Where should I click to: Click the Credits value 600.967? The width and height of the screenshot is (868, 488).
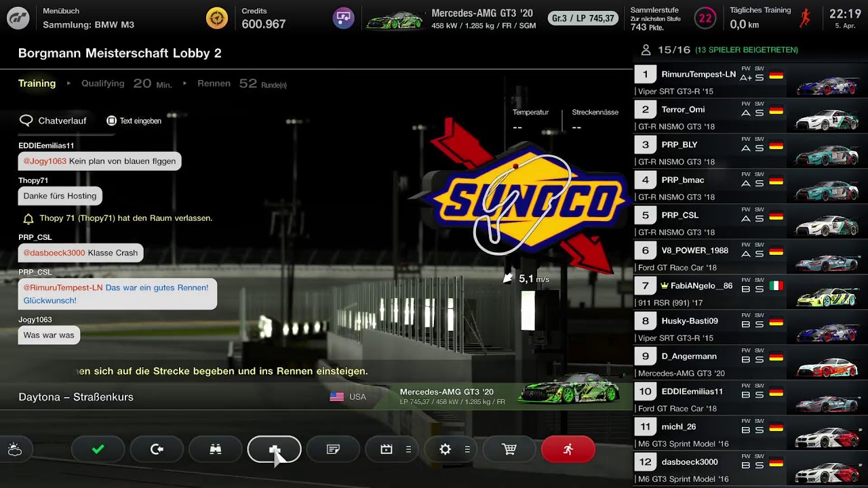click(x=264, y=24)
